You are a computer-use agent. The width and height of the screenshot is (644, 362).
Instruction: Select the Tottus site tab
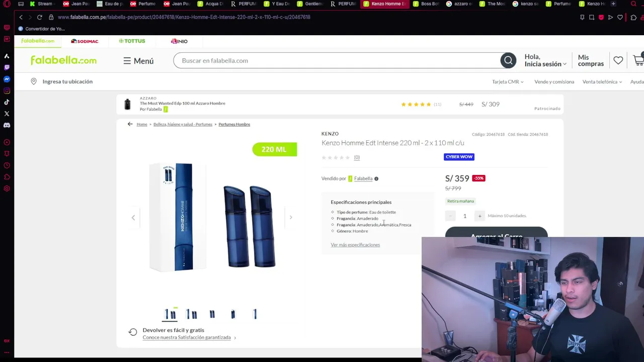click(132, 41)
